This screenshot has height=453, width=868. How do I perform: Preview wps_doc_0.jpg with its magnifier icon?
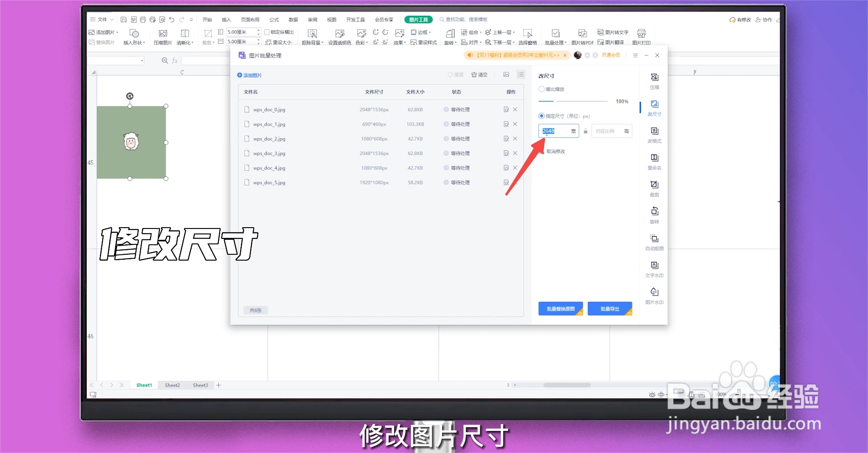point(506,109)
